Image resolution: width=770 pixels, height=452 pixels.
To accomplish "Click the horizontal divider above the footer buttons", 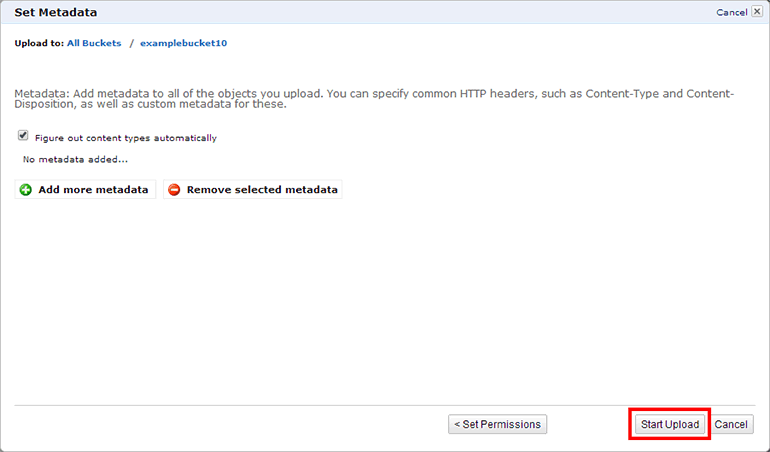I will point(384,405).
